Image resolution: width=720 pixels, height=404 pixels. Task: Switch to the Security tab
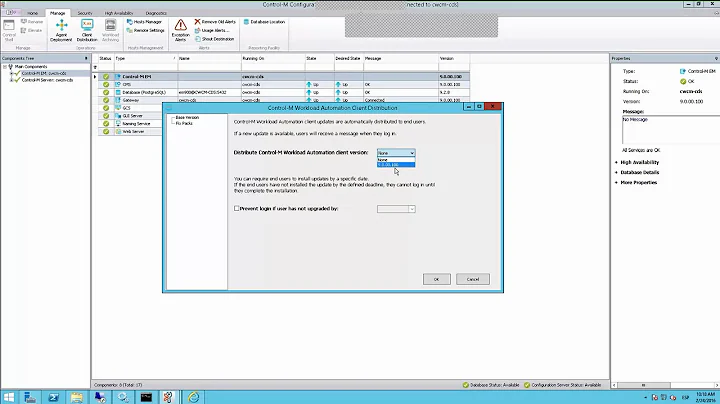point(85,13)
